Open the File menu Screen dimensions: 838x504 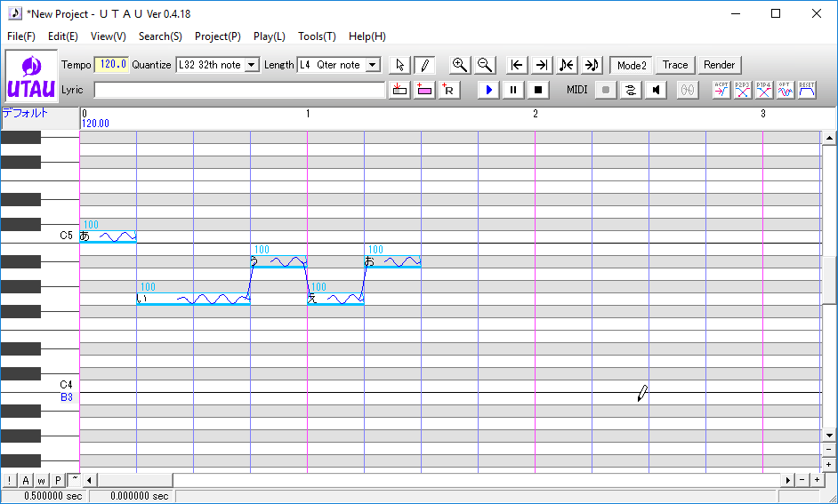click(x=21, y=36)
